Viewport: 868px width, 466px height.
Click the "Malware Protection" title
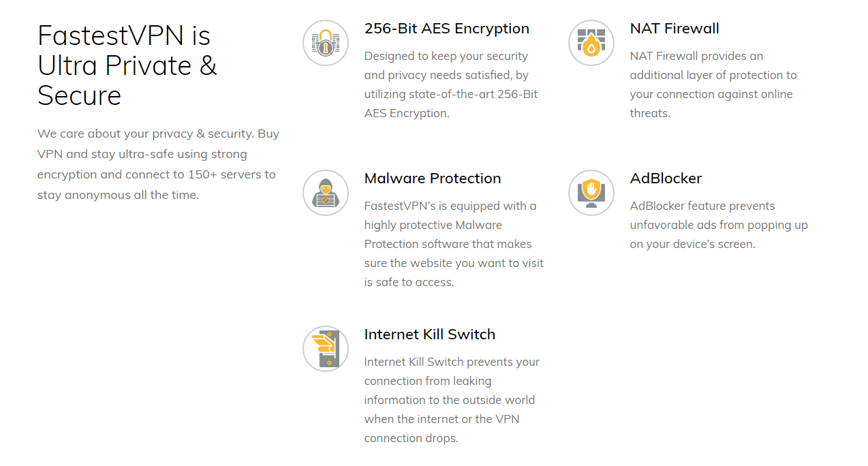pos(433,178)
